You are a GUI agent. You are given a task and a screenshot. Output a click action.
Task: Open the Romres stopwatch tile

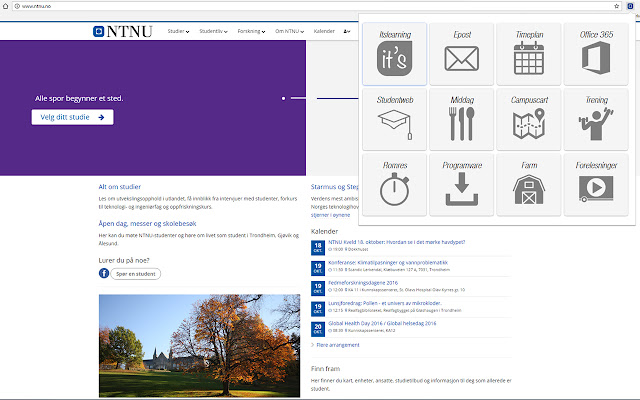coord(394,184)
